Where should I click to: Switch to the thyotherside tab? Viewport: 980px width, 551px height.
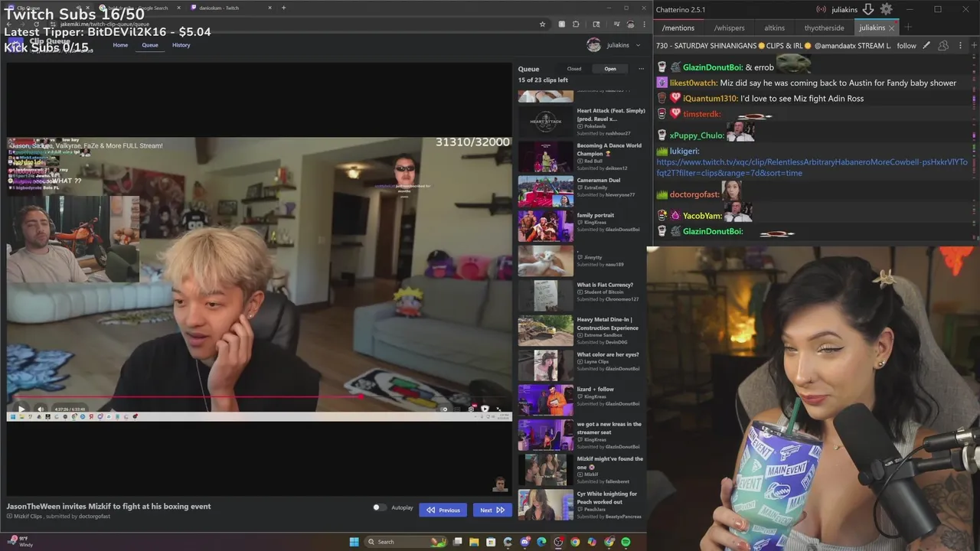click(x=825, y=28)
